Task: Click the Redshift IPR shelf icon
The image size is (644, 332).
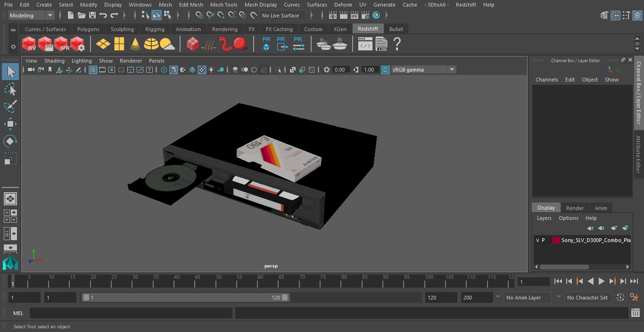Action: [x=61, y=44]
